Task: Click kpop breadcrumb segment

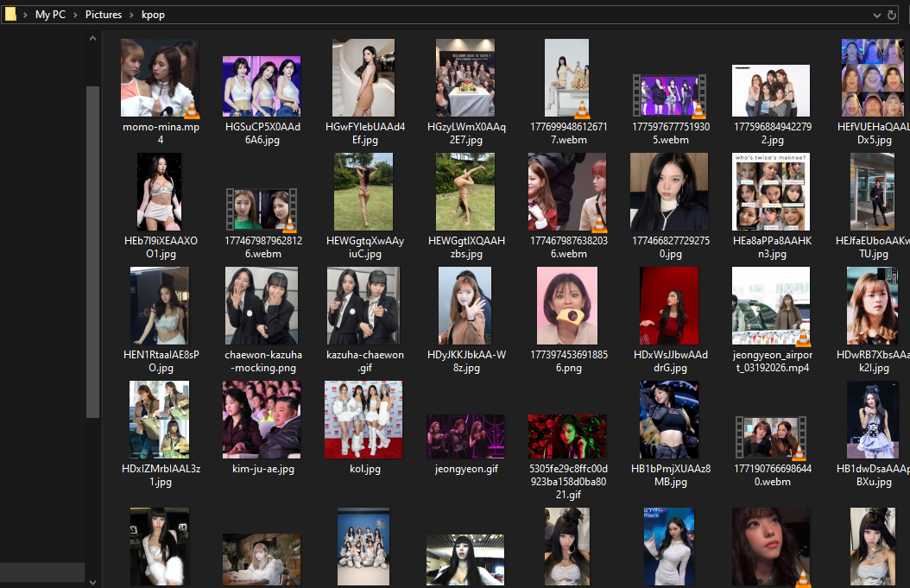Action: [x=153, y=15]
